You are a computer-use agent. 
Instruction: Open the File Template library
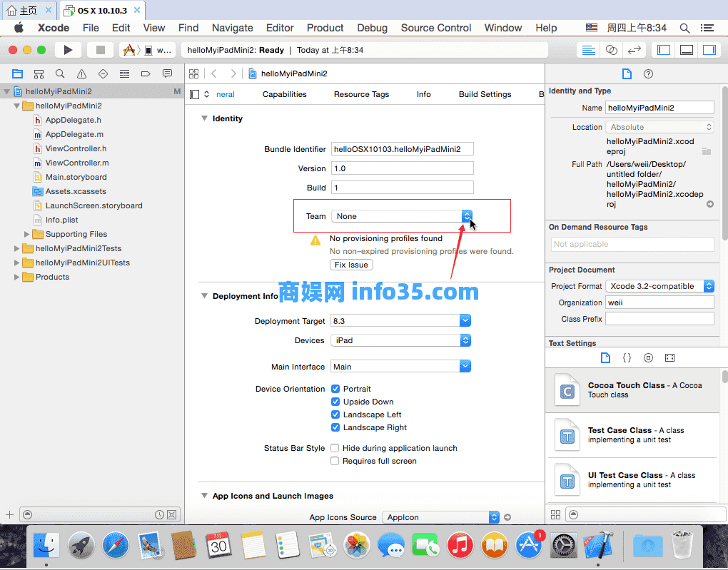point(605,358)
